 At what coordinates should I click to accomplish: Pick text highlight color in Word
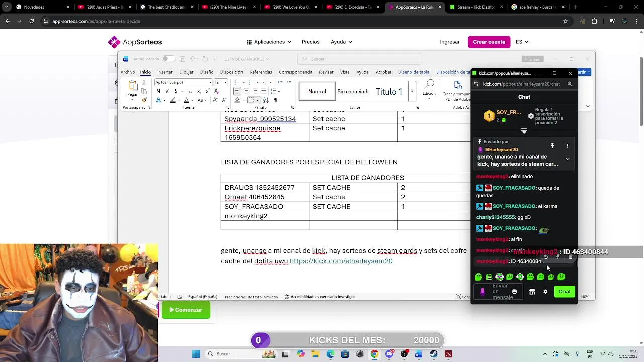173,100
